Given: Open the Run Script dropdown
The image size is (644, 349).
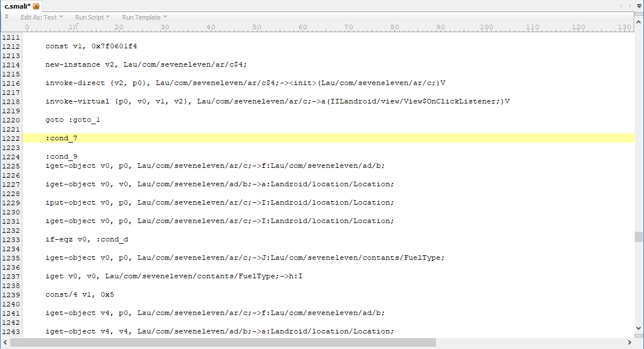Looking at the screenshot, I should tap(92, 17).
